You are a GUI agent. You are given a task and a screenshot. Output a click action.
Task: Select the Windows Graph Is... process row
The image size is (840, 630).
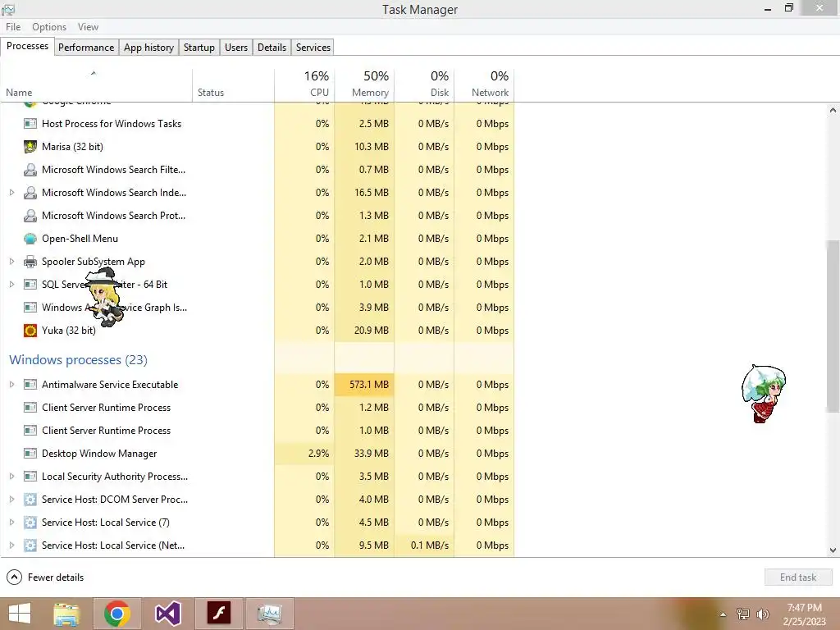pyautogui.click(x=257, y=308)
